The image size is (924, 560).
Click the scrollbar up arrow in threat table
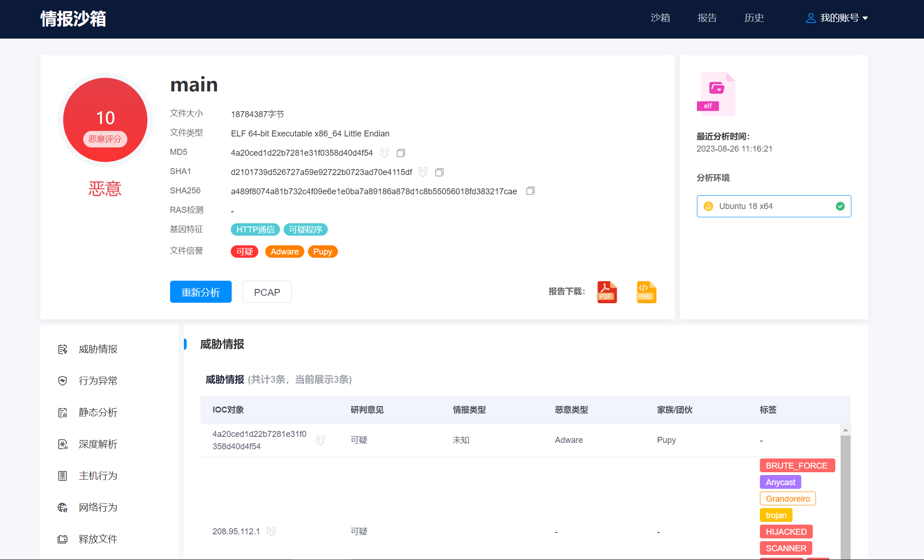845,430
